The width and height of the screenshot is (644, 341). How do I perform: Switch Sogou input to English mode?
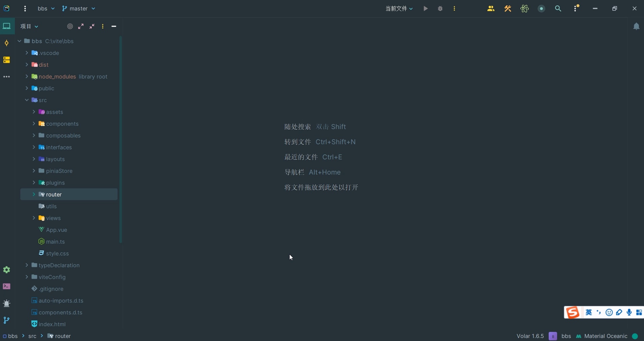589,313
